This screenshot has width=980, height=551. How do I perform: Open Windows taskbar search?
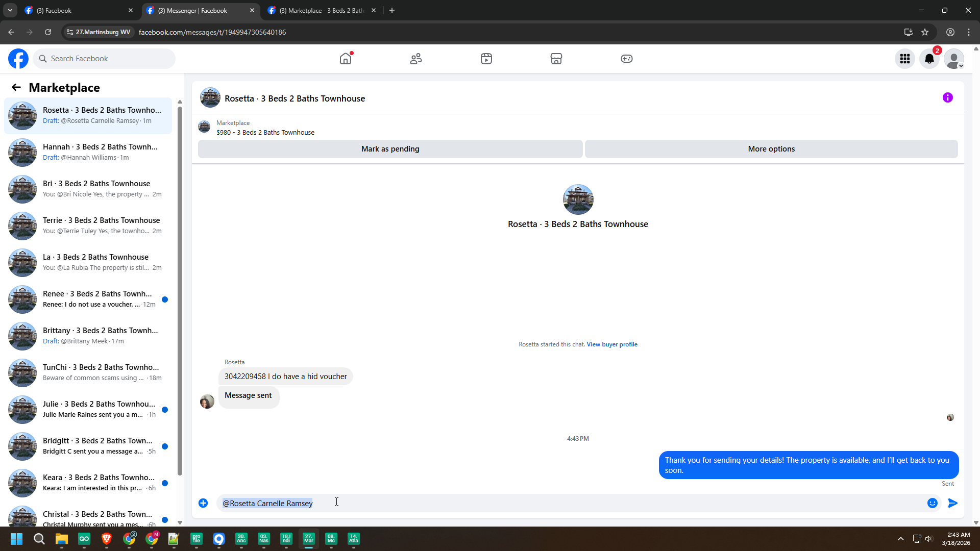click(x=39, y=539)
